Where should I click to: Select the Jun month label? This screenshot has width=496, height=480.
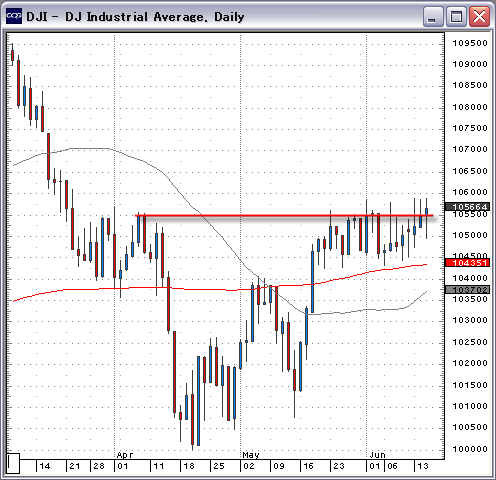[378, 455]
